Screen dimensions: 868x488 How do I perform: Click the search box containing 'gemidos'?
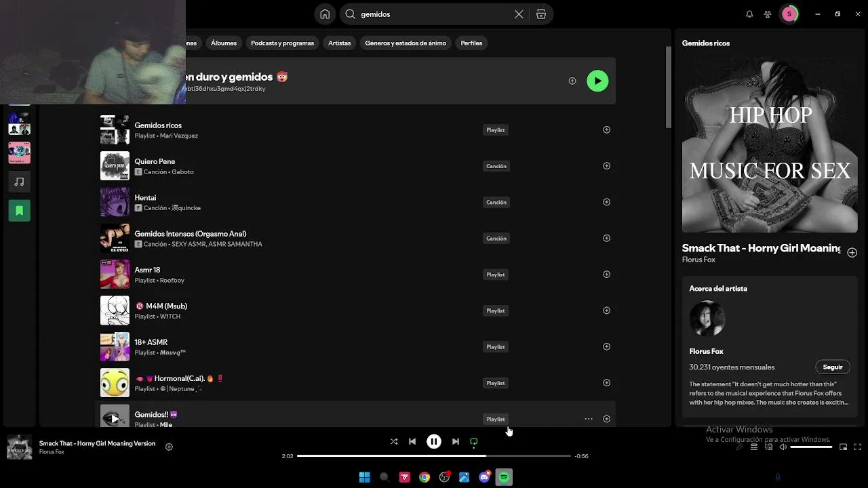[435, 14]
